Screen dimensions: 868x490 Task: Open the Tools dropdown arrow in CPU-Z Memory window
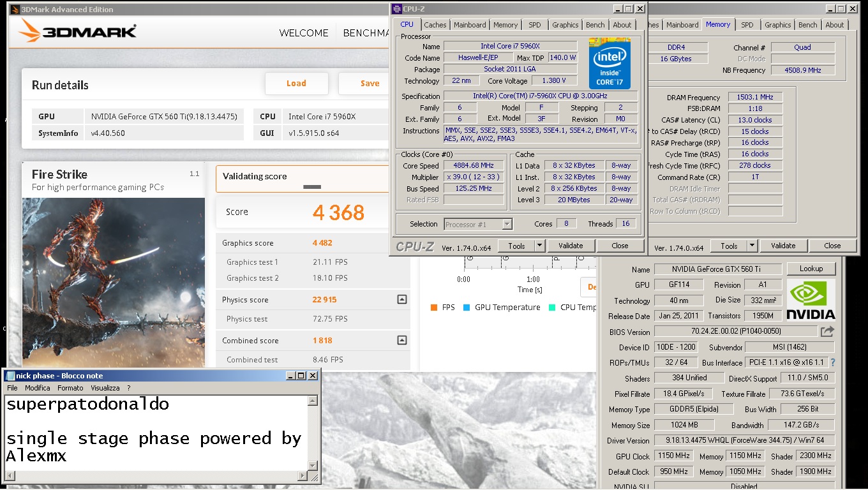752,246
